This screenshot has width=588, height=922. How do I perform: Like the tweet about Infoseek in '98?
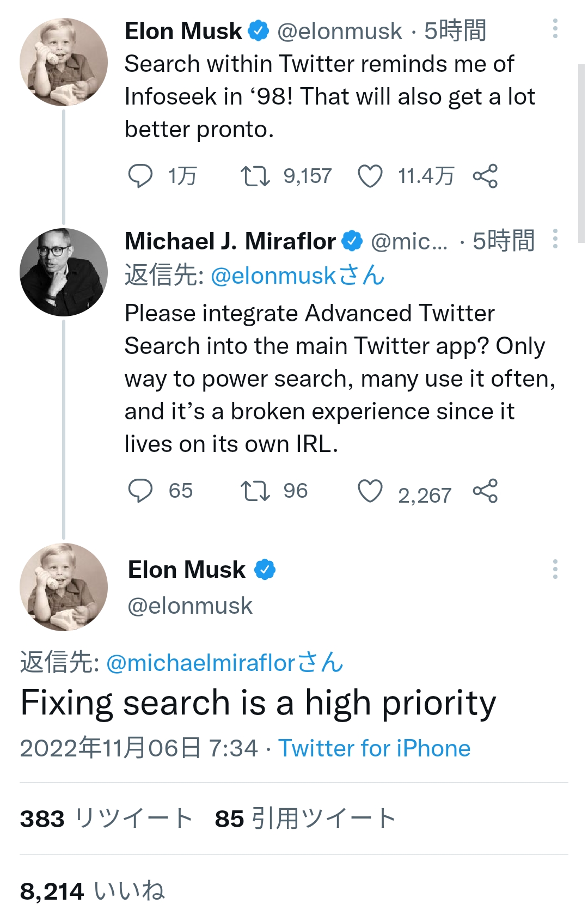click(370, 176)
